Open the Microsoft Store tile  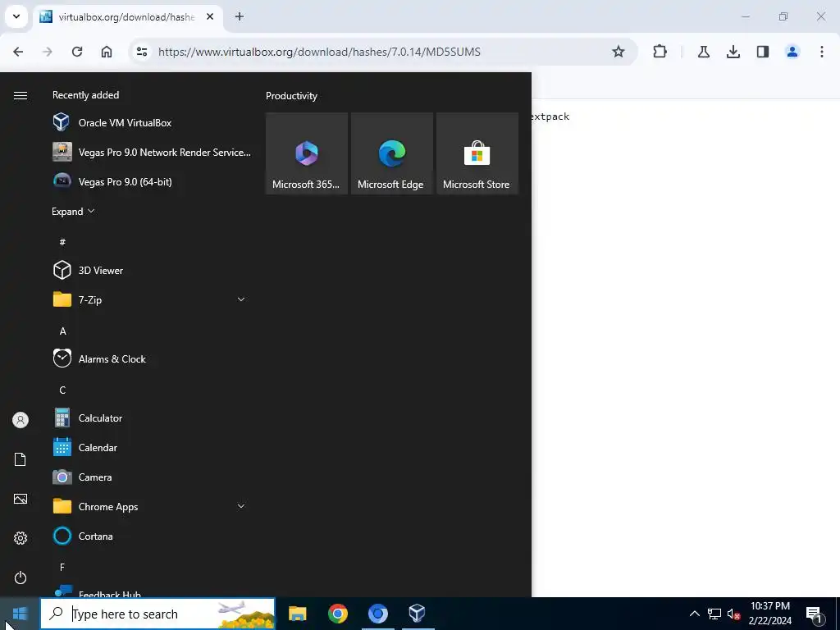477,153
